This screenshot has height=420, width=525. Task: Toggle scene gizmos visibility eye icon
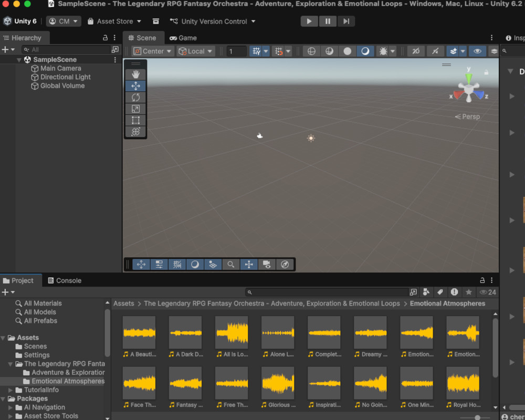[477, 51]
